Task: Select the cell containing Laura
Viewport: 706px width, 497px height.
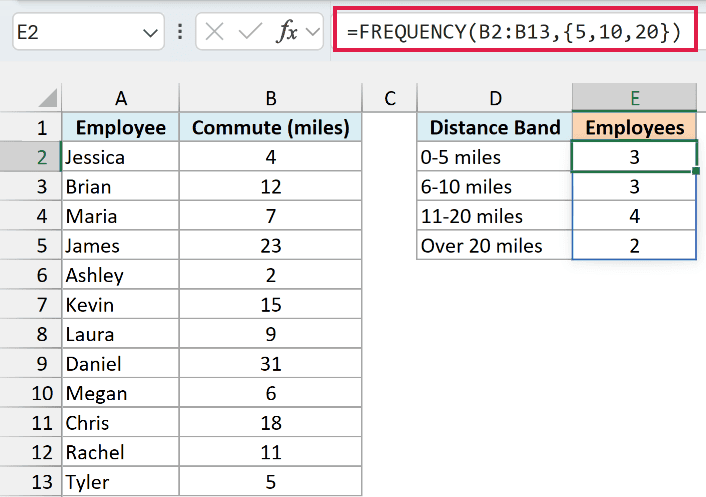Action: point(120,334)
